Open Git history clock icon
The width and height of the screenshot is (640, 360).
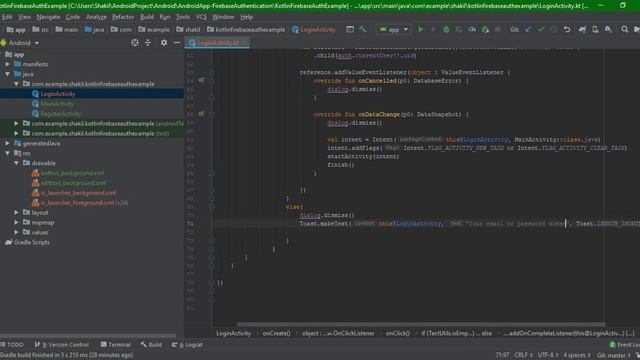[554, 29]
